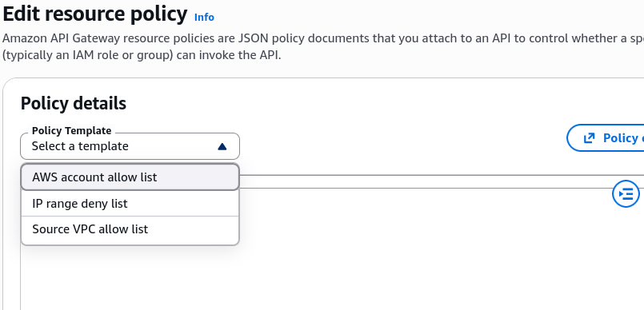Click the indent format icon in editor
The image size is (644, 310).
click(x=626, y=193)
